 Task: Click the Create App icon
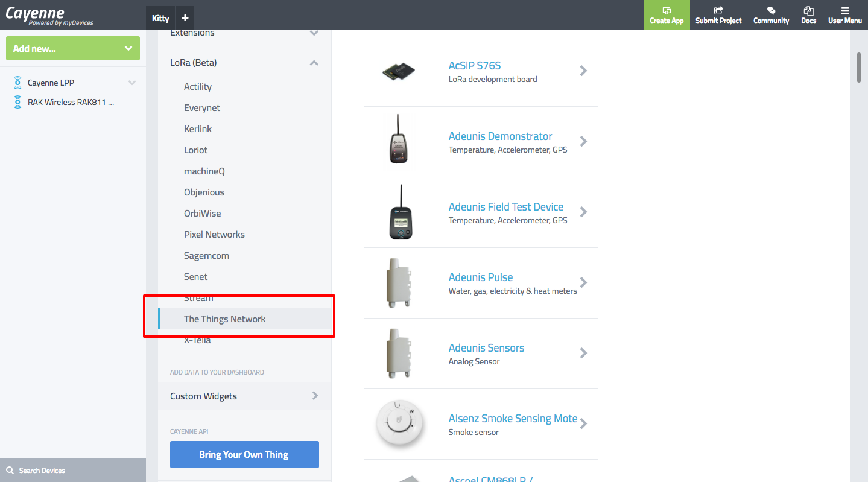coord(667,11)
